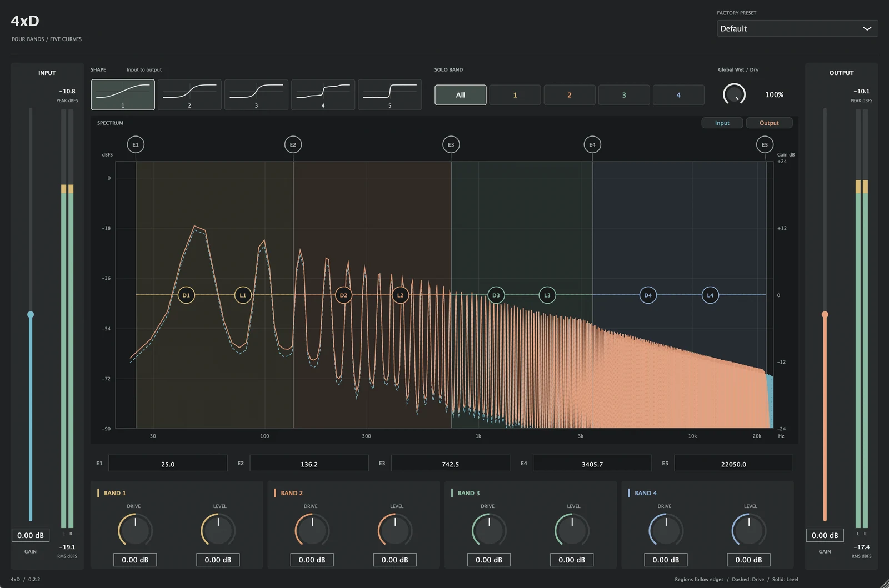This screenshot has width=889, height=588.
Task: Click the Band 4 Drive knob
Action: point(666,530)
